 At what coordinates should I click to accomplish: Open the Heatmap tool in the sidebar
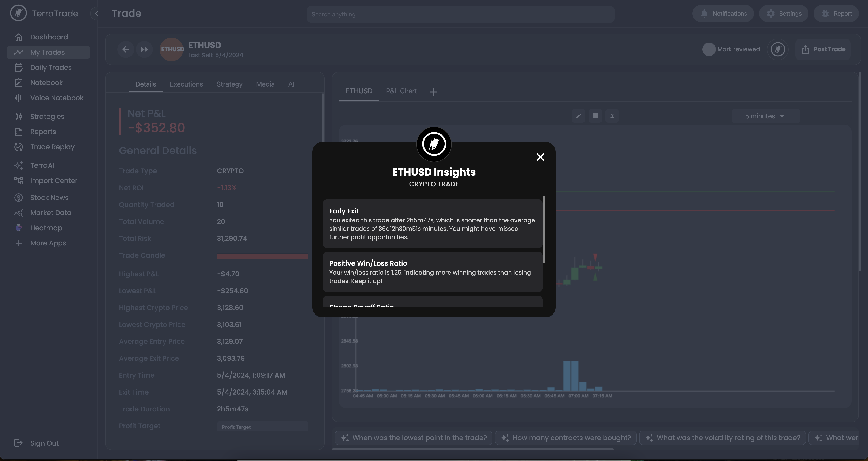click(x=46, y=228)
